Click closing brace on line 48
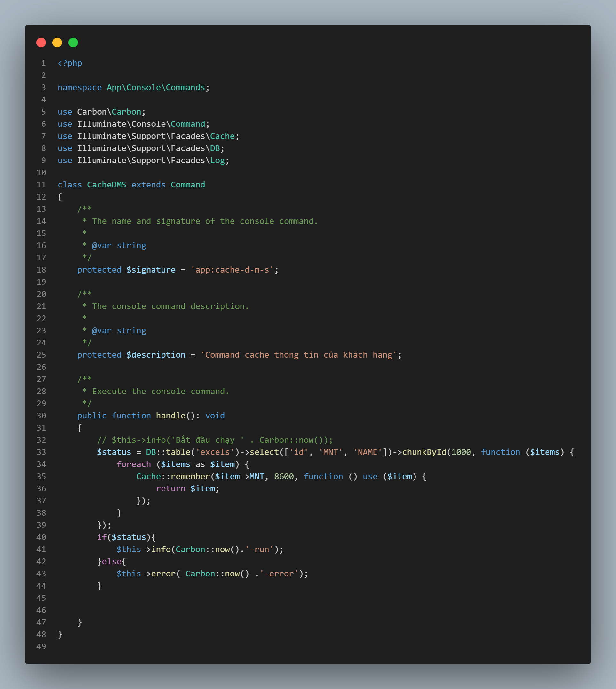616x689 pixels. [60, 635]
